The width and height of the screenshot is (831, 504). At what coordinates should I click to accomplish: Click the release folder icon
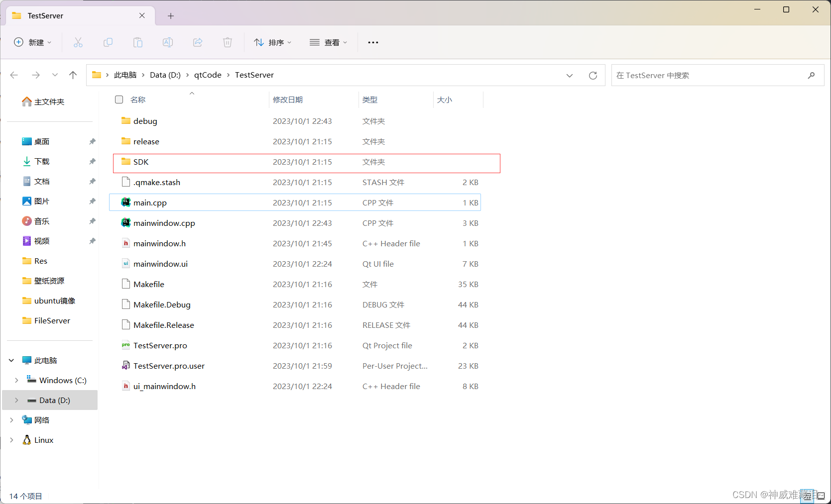[126, 141]
